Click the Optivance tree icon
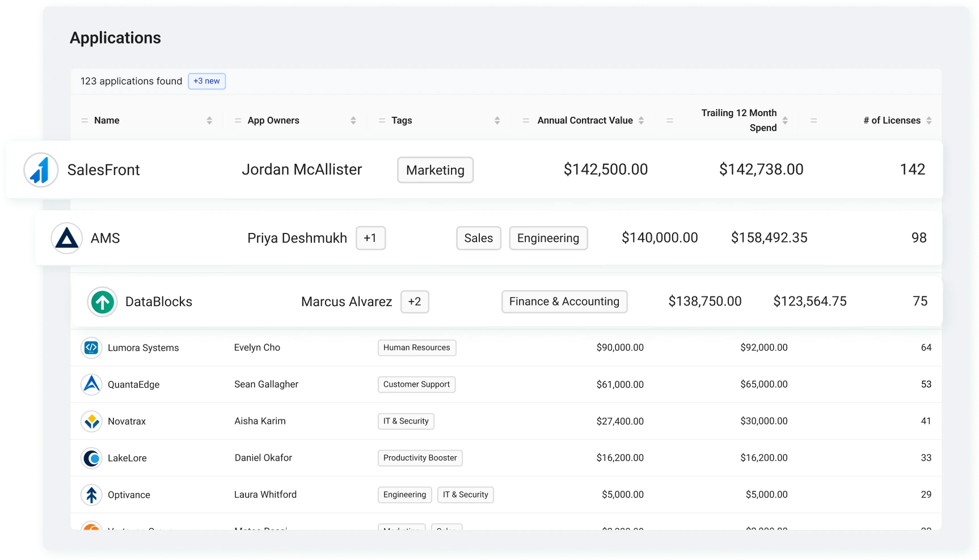Viewport: 979px width, 560px height. click(91, 495)
